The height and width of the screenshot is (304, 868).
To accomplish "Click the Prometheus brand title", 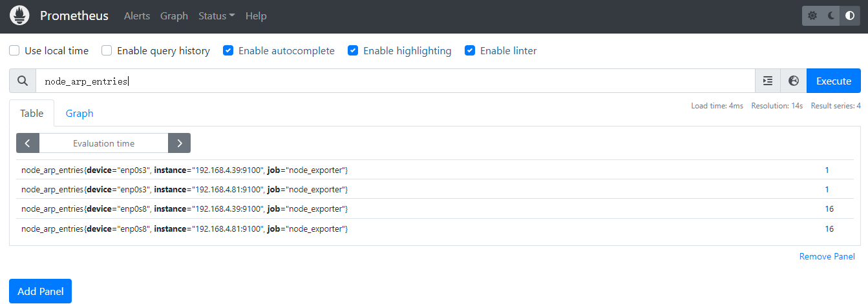I will pyautogui.click(x=74, y=15).
